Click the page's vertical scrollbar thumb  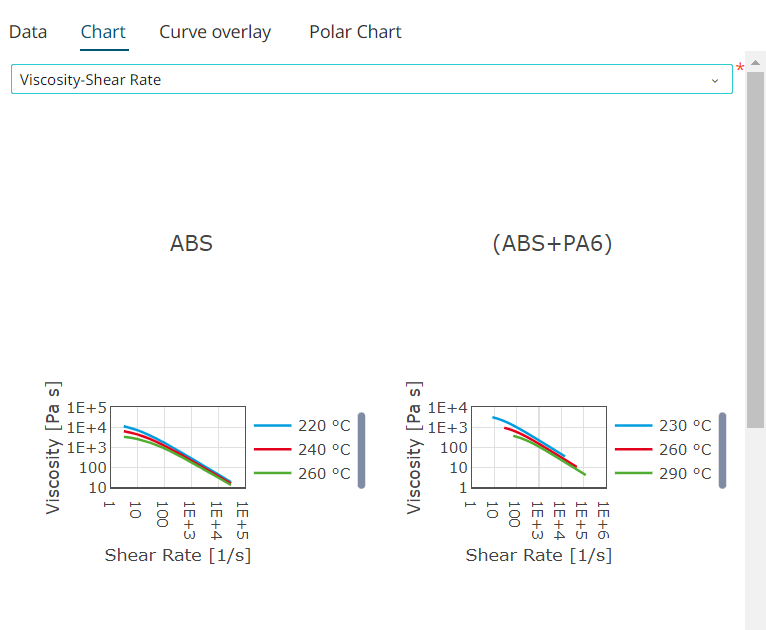(756, 250)
